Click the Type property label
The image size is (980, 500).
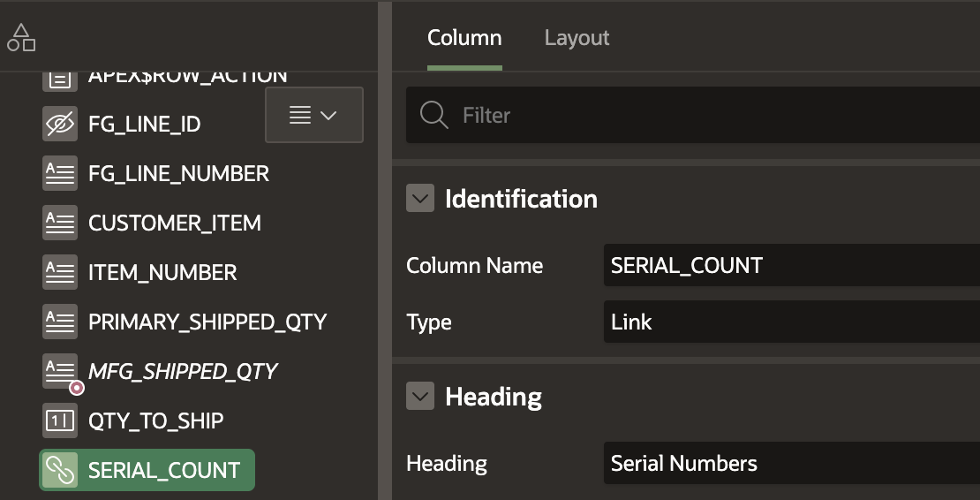click(429, 322)
